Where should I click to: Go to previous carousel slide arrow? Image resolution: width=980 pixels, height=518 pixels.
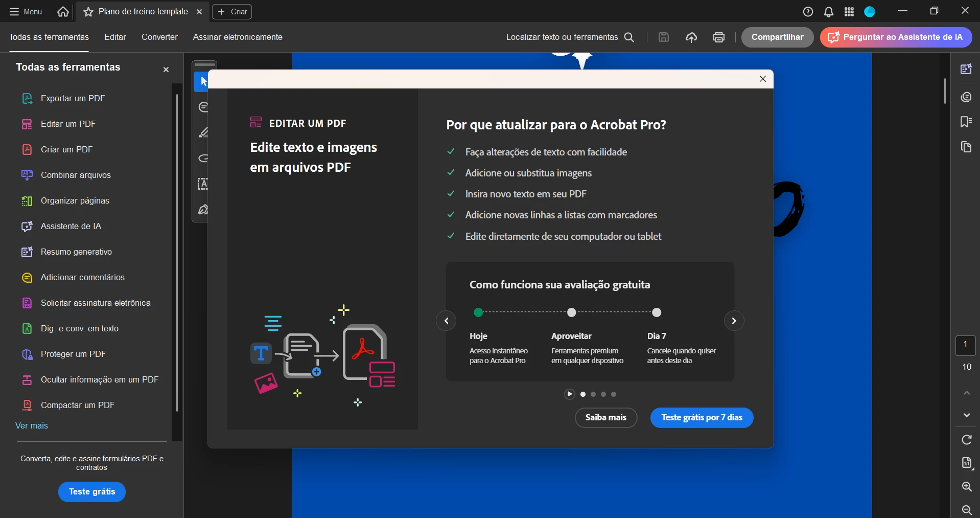[x=446, y=321]
